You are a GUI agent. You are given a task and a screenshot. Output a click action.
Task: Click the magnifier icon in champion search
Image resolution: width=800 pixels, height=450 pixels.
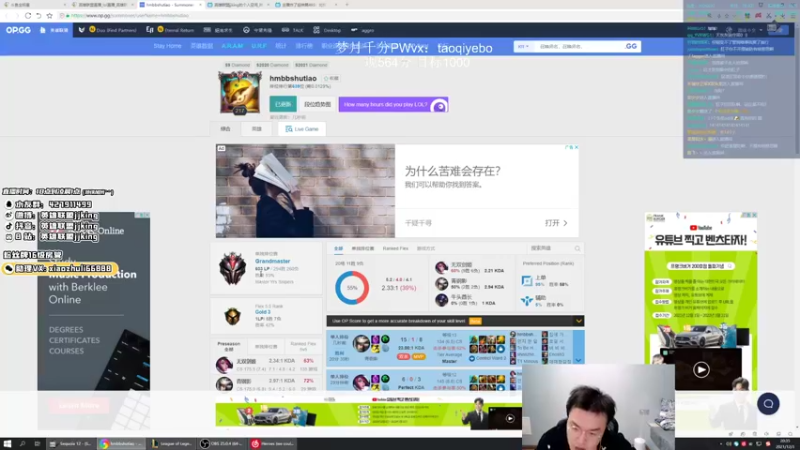[577, 248]
